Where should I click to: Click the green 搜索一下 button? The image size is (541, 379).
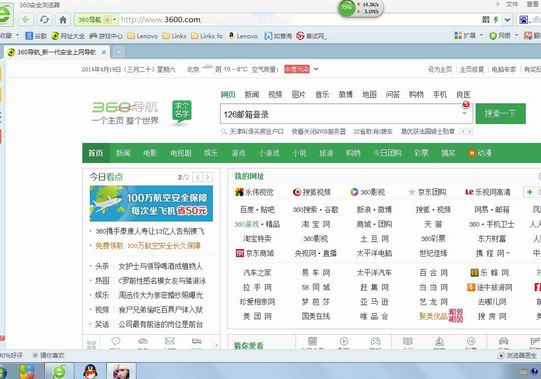click(501, 114)
